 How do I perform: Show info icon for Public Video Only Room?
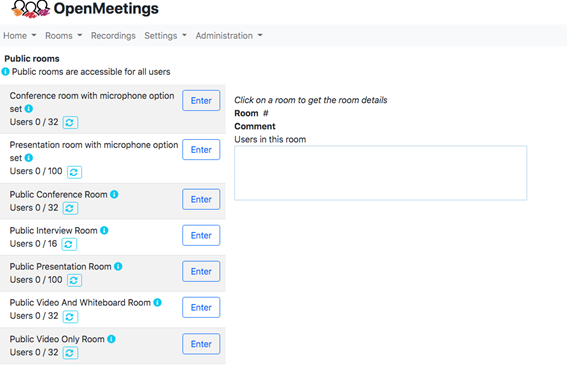pos(111,339)
